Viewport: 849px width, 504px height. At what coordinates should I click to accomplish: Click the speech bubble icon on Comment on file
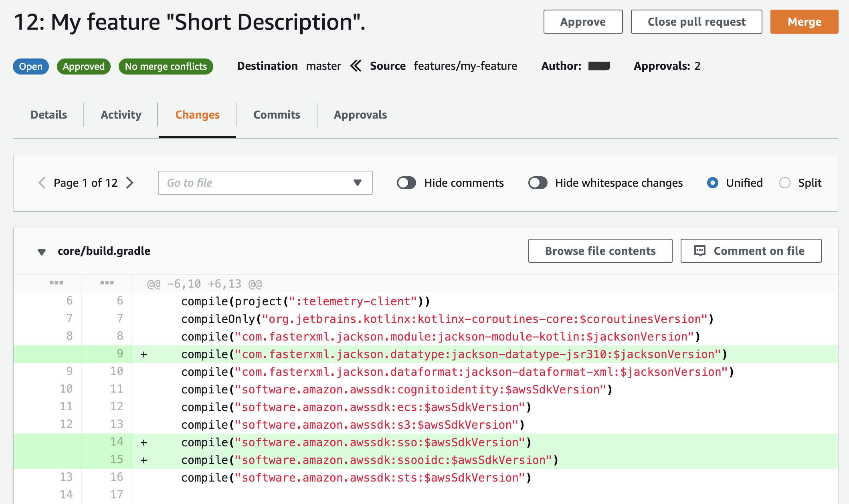pos(699,251)
